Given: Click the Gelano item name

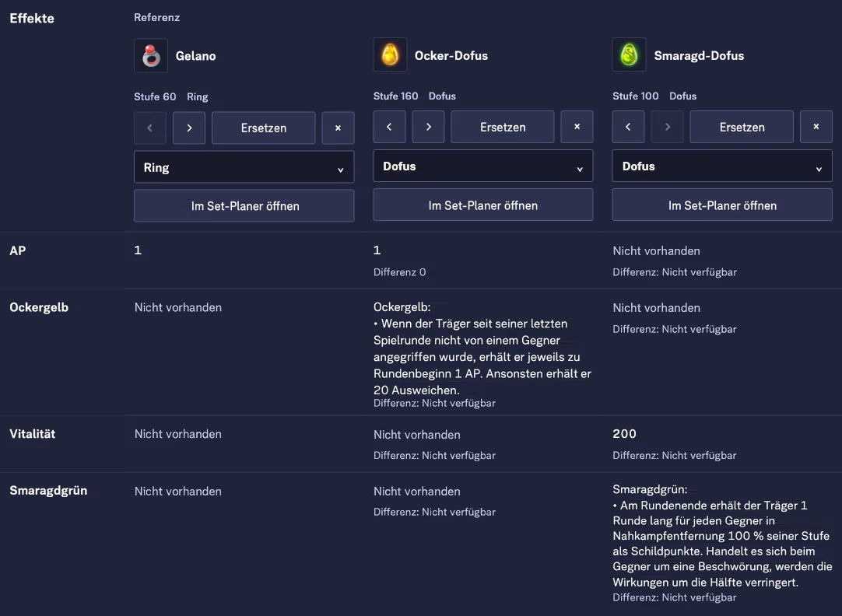Looking at the screenshot, I should (x=195, y=56).
